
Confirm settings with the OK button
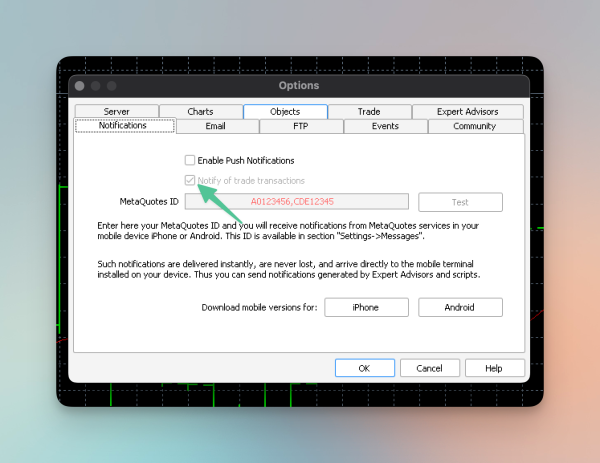(364, 368)
